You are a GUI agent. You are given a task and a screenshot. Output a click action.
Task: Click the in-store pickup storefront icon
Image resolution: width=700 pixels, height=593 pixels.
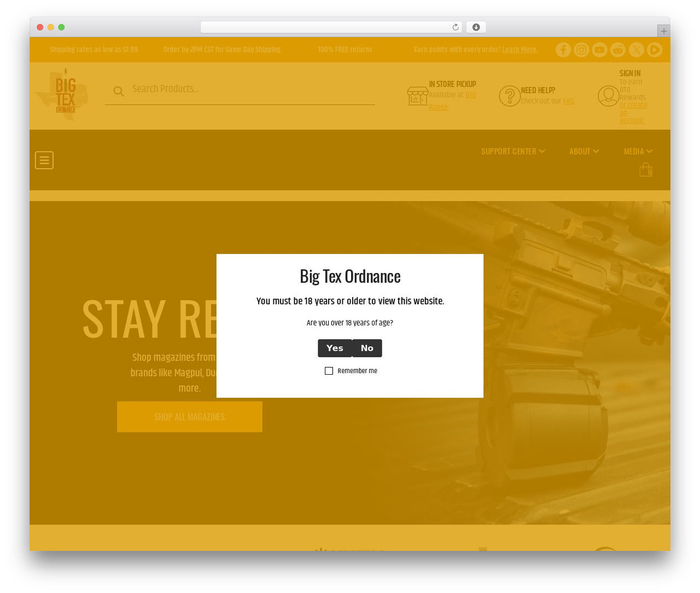coord(418,96)
